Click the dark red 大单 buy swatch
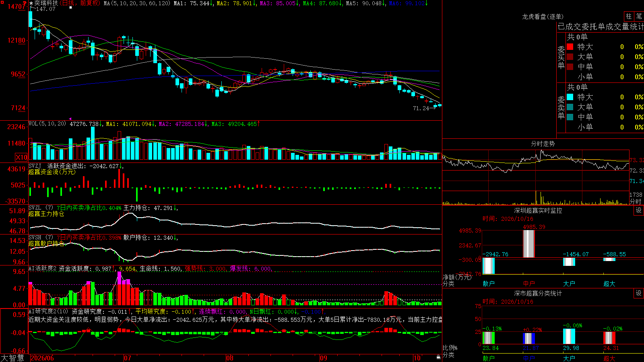Image resolution: width=644 pixels, height=362 pixels. tap(570, 57)
